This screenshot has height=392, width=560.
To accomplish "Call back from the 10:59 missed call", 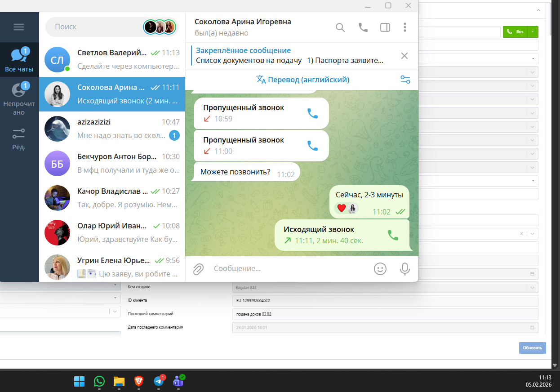I will [x=312, y=113].
